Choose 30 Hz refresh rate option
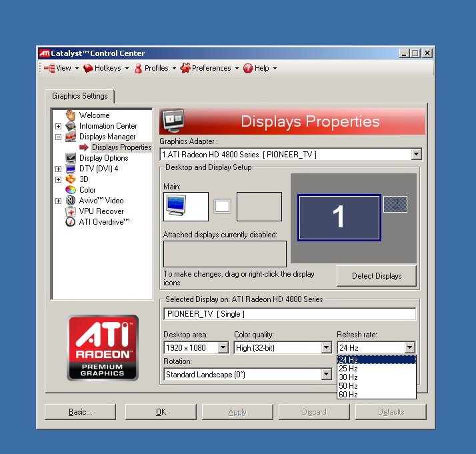Screen dimensions: 476x454 377,377
